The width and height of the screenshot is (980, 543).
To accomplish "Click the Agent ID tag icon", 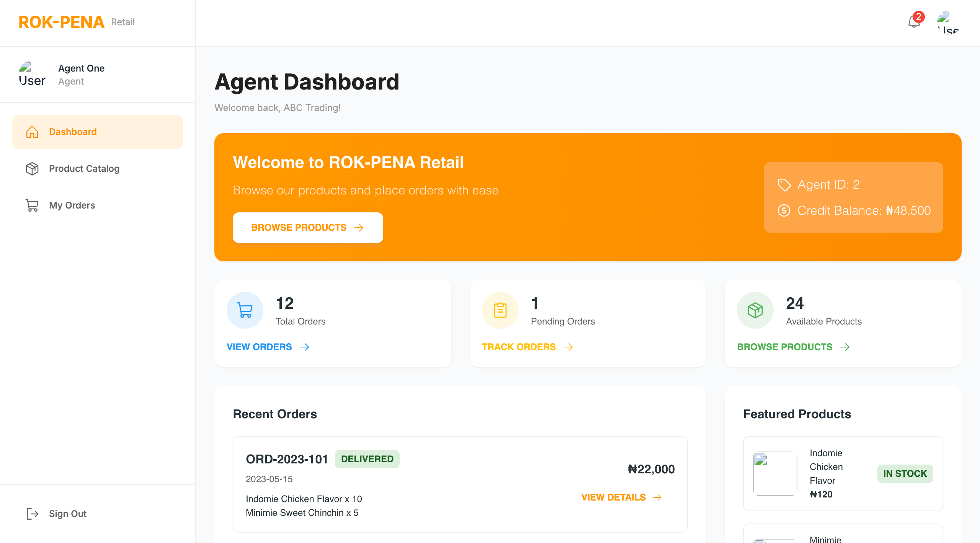I will [x=784, y=185].
